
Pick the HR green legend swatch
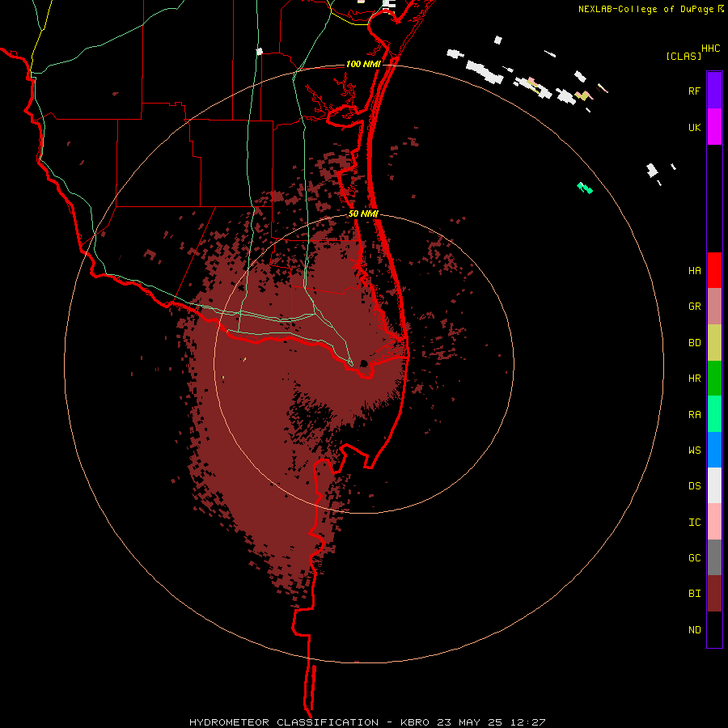tap(714, 379)
